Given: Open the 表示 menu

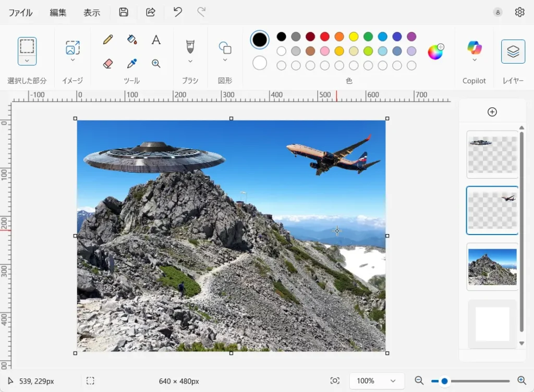Looking at the screenshot, I should pyautogui.click(x=92, y=13).
